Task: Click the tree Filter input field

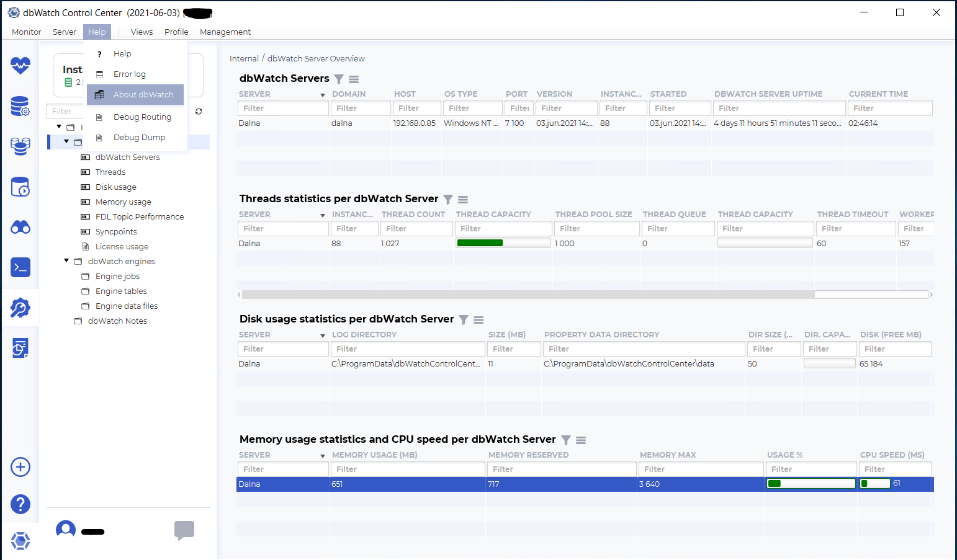Action: pyautogui.click(x=66, y=112)
